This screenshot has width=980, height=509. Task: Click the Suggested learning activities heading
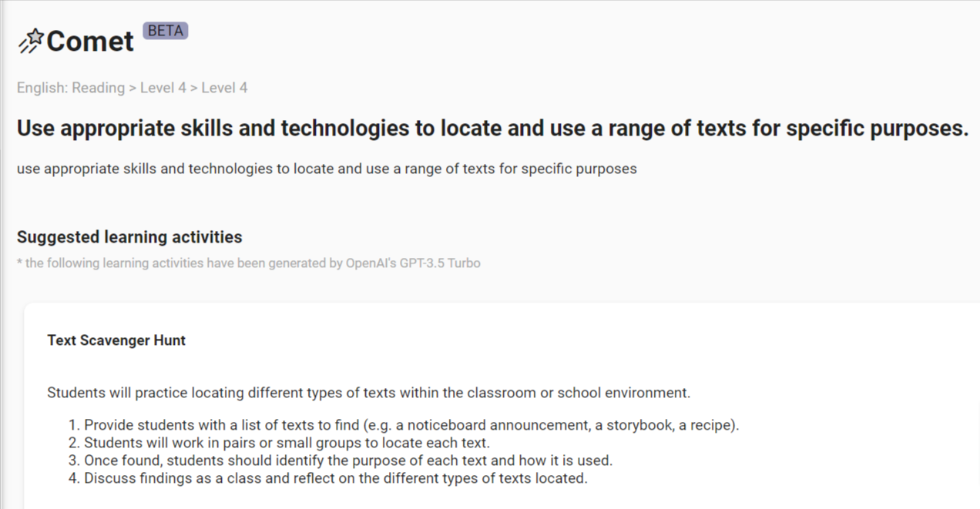coord(129,236)
